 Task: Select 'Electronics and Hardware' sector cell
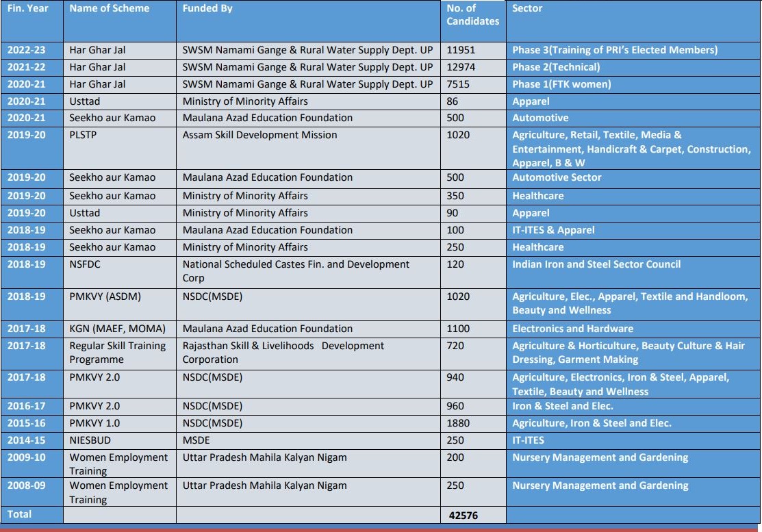tap(572, 329)
